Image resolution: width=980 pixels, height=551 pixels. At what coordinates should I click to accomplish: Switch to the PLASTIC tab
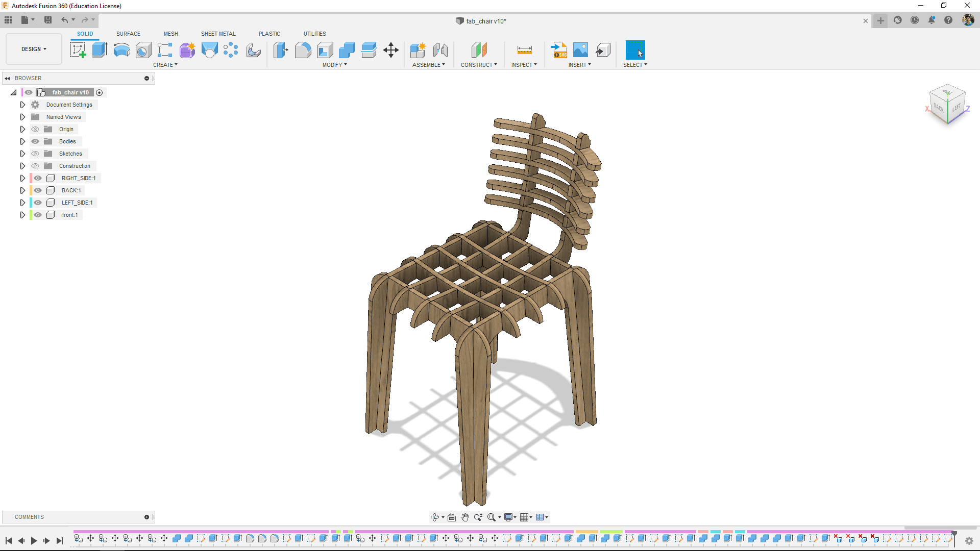click(269, 34)
